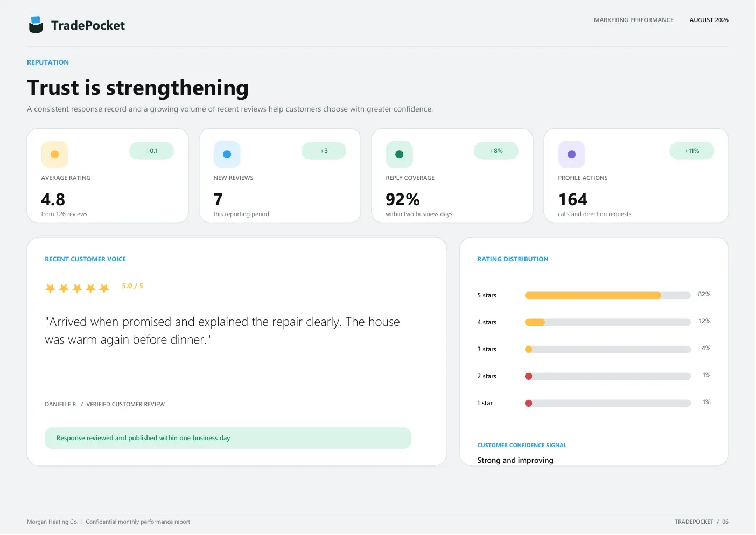Click 'within two business days' caption
This screenshot has width=756, height=535.
(x=419, y=214)
